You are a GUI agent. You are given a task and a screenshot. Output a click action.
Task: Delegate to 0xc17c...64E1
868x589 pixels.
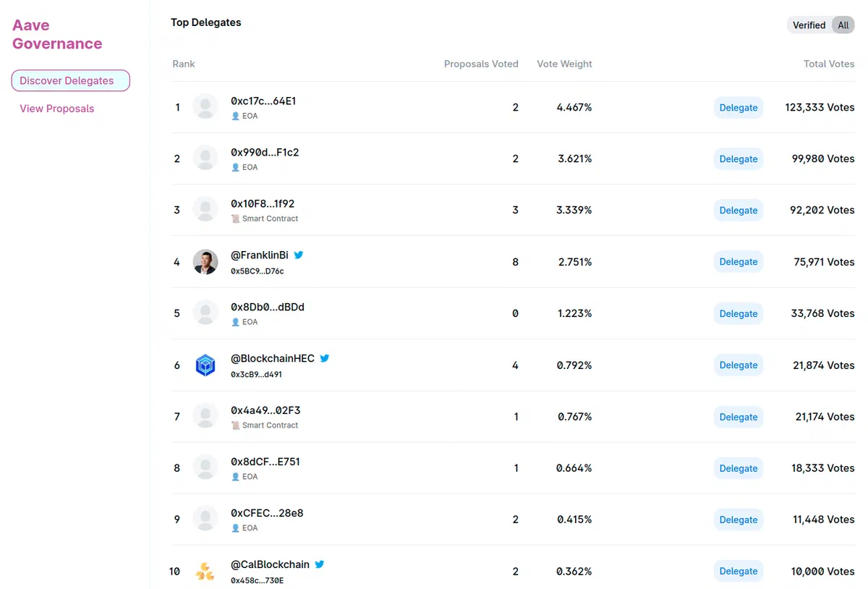[x=739, y=107]
